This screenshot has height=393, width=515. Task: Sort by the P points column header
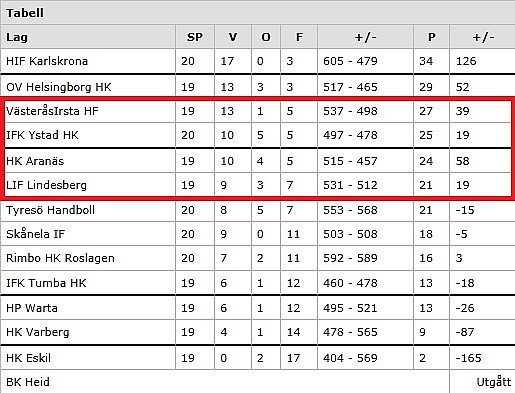click(431, 37)
